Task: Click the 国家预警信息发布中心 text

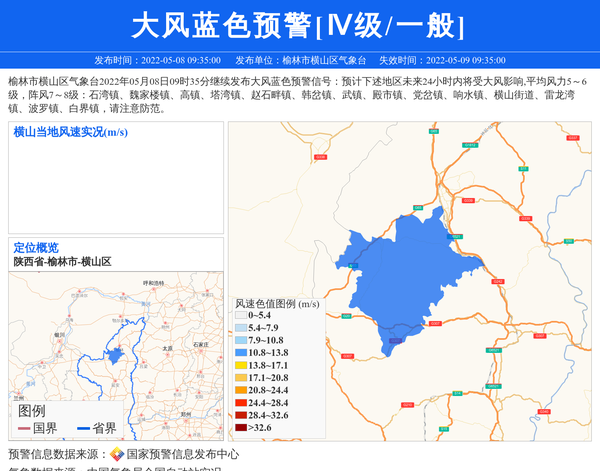Action: (183, 454)
